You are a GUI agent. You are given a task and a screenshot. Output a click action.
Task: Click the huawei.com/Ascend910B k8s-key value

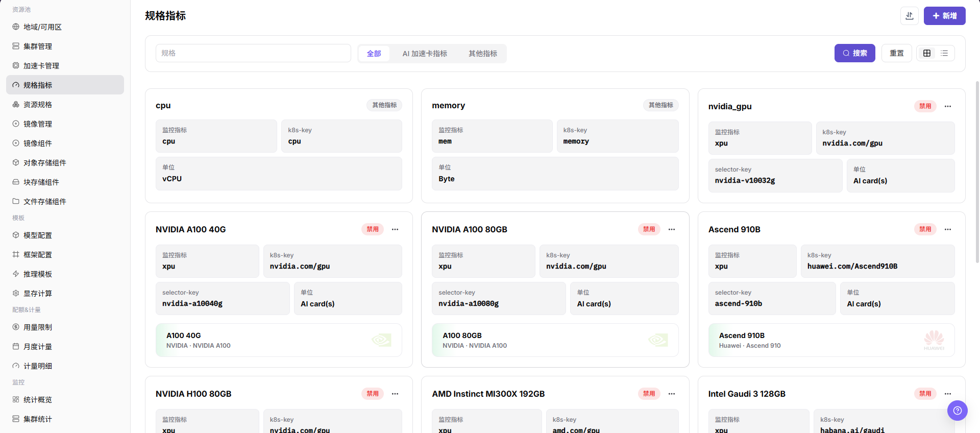coord(852,267)
